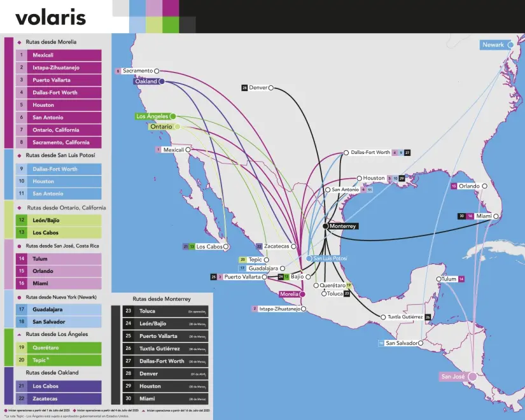Screen dimensions: 525x420
Task: Click the "Rutas desde Ontario, California" heading
Action: pyautogui.click(x=66, y=207)
